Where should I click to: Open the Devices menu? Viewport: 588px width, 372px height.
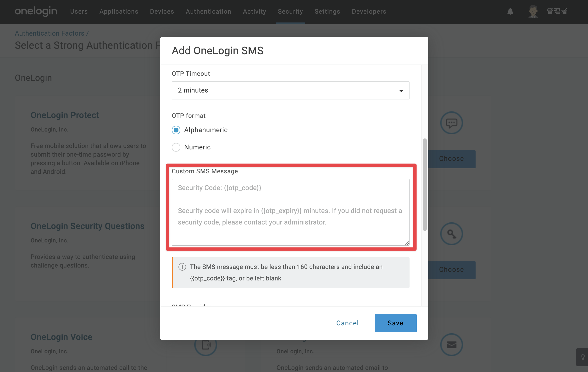162,11
